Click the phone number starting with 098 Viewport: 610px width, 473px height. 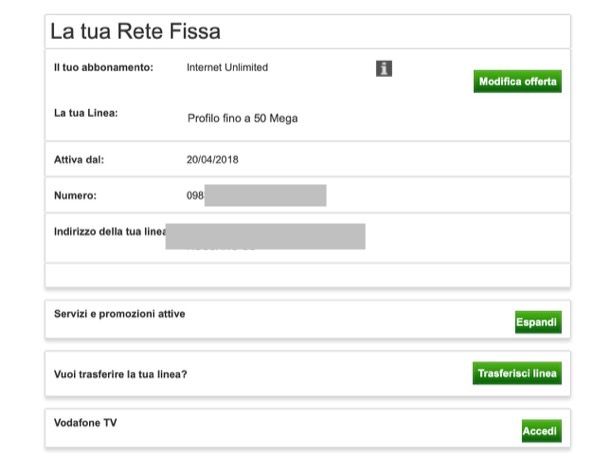point(256,196)
